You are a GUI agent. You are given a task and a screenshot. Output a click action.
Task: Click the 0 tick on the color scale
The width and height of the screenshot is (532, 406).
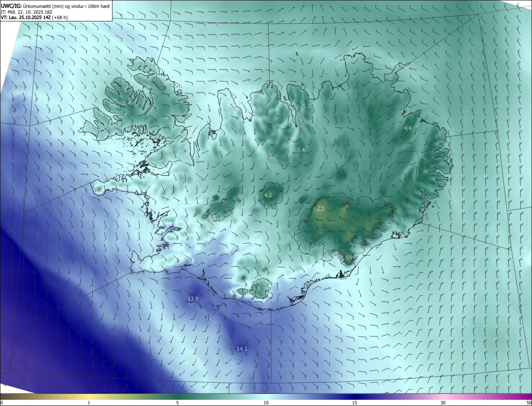coord(2,403)
